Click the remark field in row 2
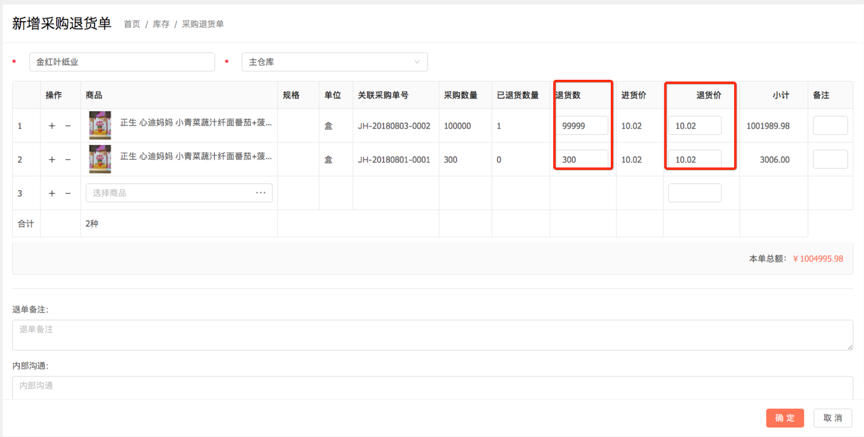864x437 pixels. click(830, 159)
